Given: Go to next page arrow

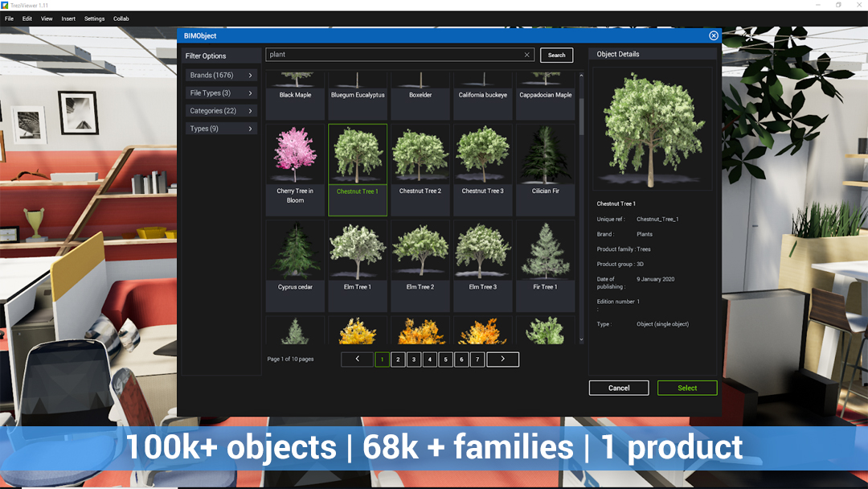Looking at the screenshot, I should pos(502,360).
